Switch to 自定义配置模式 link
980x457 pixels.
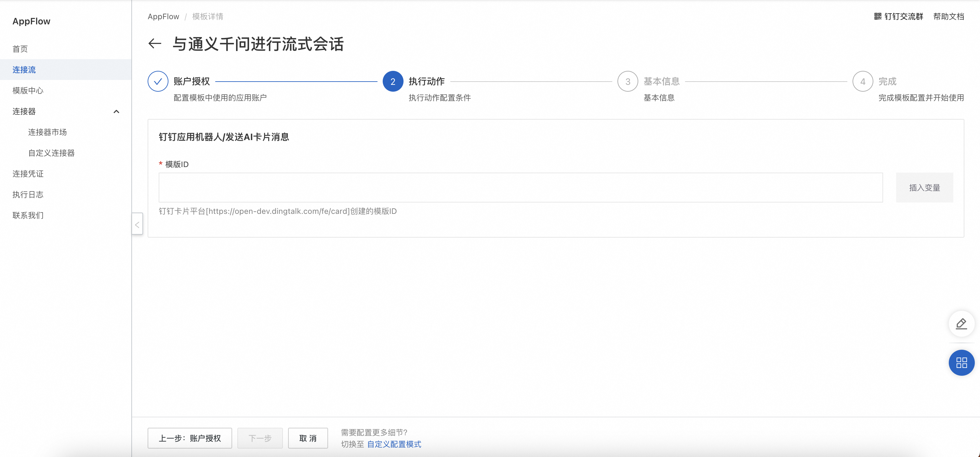click(x=394, y=444)
